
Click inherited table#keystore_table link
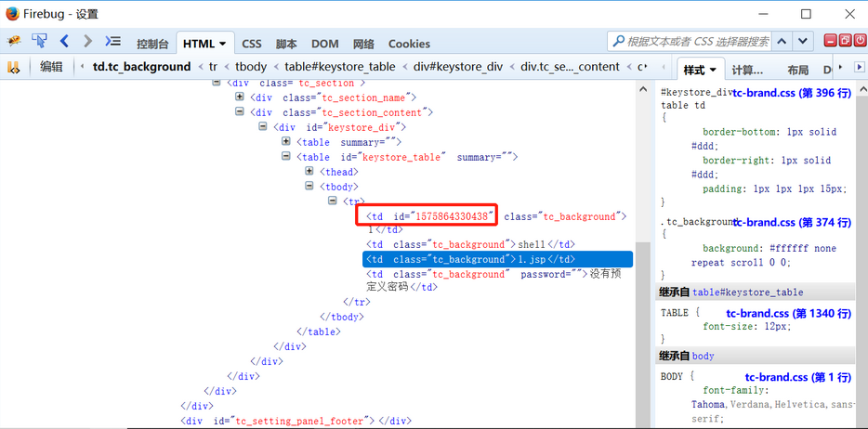coord(748,292)
